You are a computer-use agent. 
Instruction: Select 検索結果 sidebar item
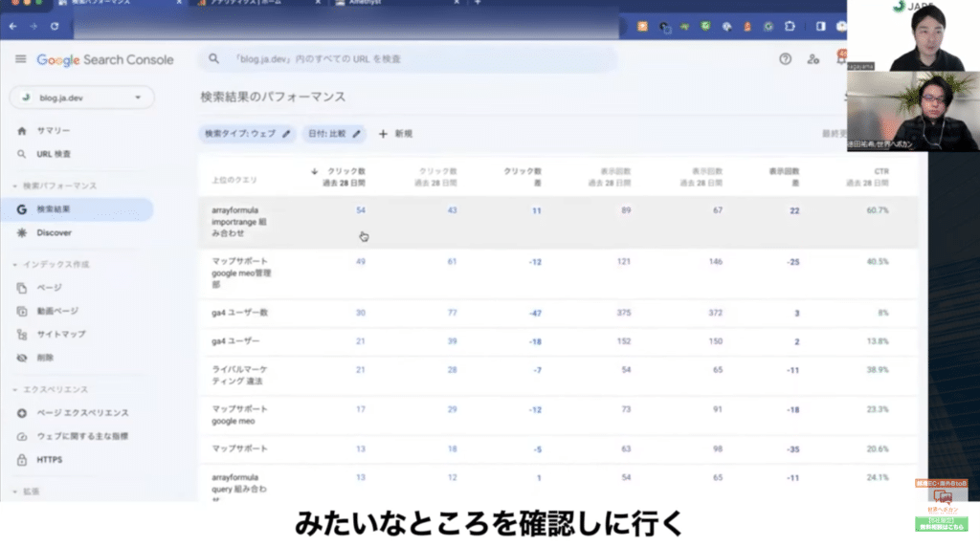pyautogui.click(x=77, y=209)
